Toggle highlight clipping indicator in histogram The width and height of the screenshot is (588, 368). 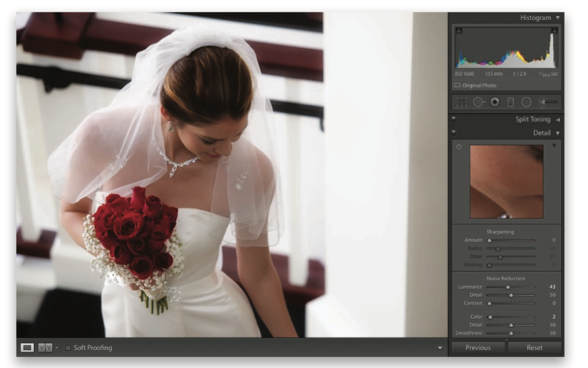(x=554, y=30)
